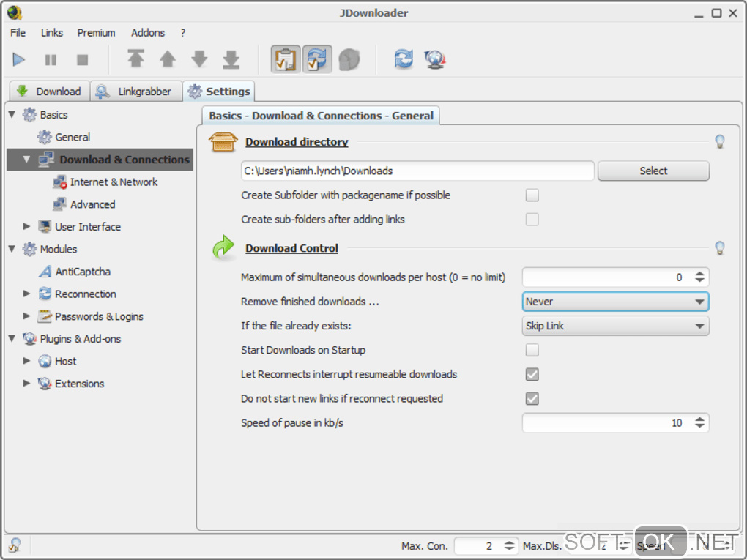Collapse the Download & Connections node
747x560 pixels.
(x=26, y=159)
